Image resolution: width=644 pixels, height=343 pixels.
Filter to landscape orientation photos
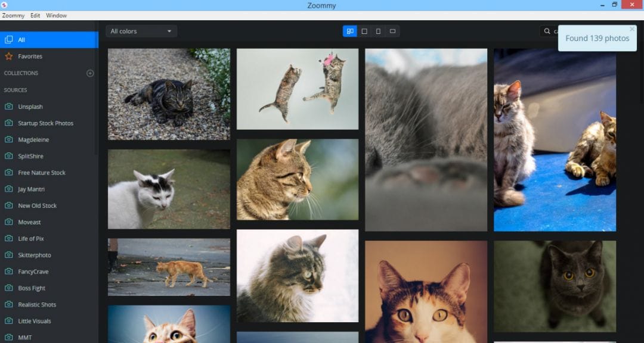tap(392, 31)
